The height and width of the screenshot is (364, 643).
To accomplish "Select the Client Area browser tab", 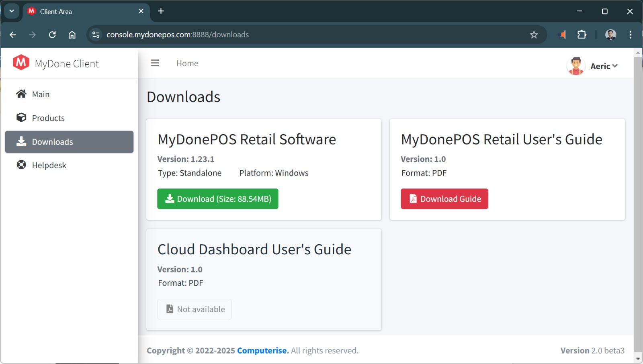I will 86,11.
